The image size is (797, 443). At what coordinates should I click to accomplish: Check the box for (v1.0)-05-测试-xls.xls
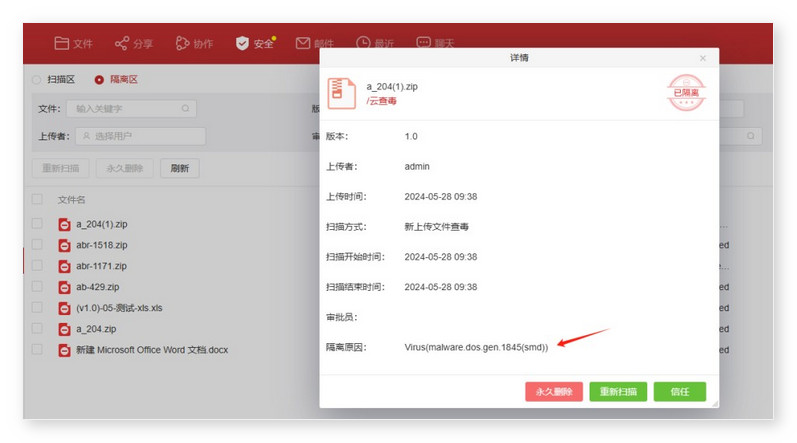pos(37,307)
